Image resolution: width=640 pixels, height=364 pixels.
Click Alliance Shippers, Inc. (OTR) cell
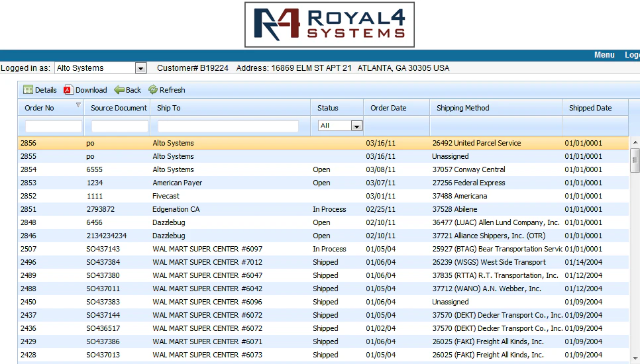click(x=488, y=236)
